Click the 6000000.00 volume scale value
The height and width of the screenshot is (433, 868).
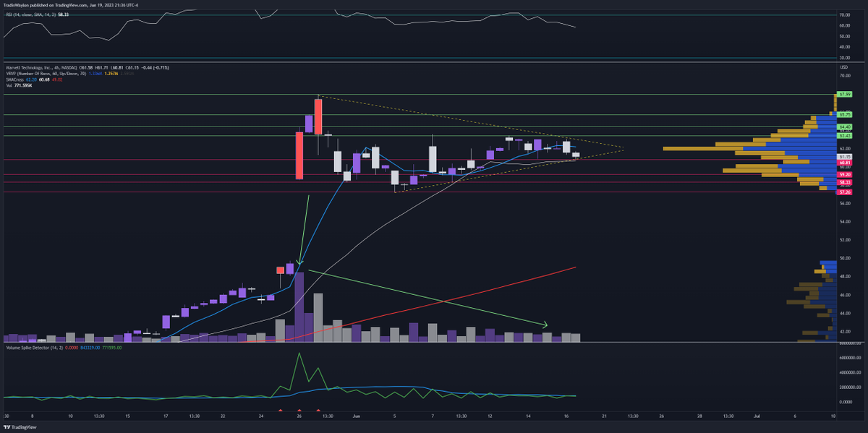click(x=851, y=357)
